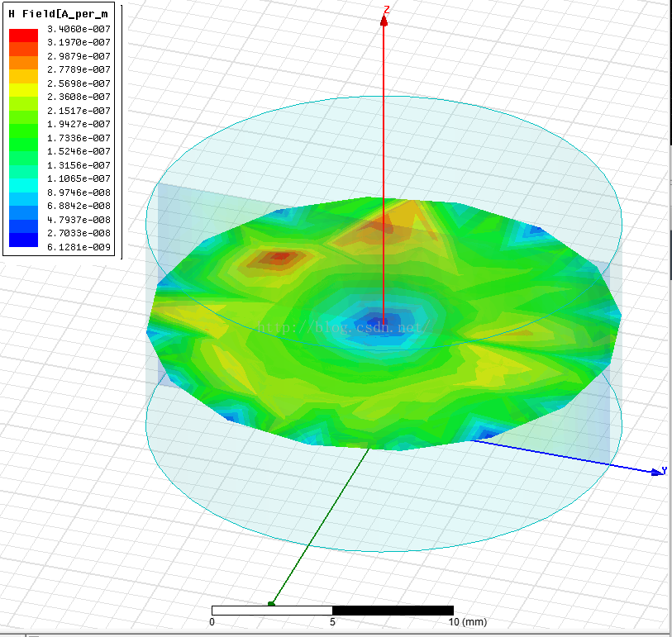The width and height of the screenshot is (672, 637).
Task: Click legend value 6.8842e-008
Action: (x=79, y=206)
